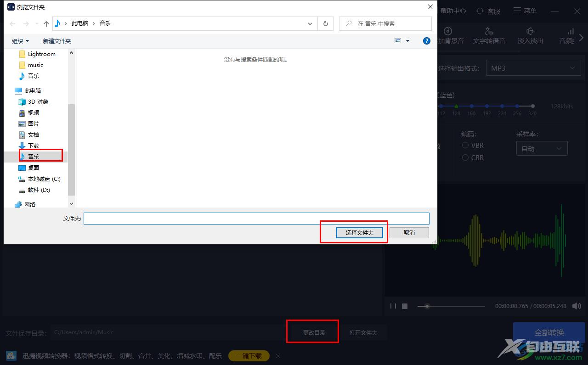The width and height of the screenshot is (588, 365).
Task: Select 网络 in navigation tree
Action: click(x=29, y=204)
